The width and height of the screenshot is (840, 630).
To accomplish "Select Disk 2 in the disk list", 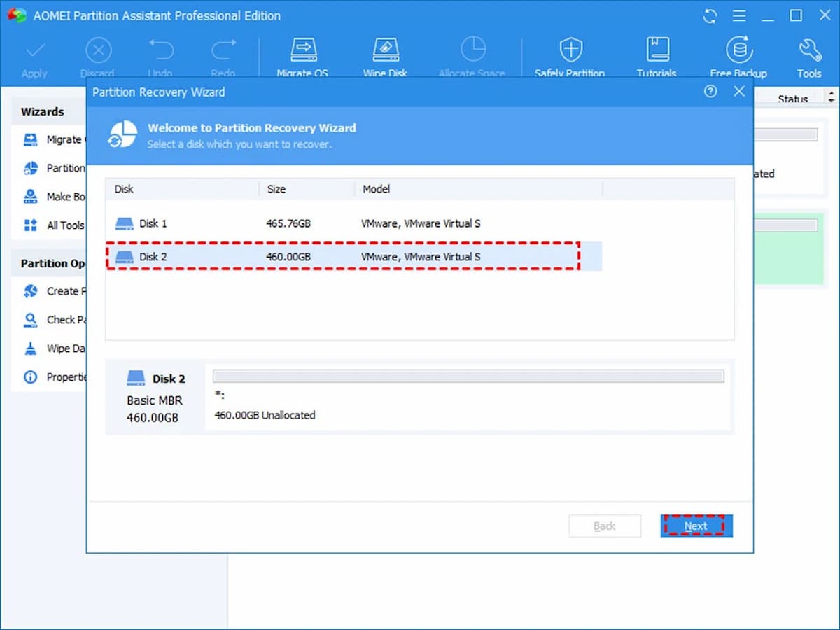I will click(x=280, y=256).
